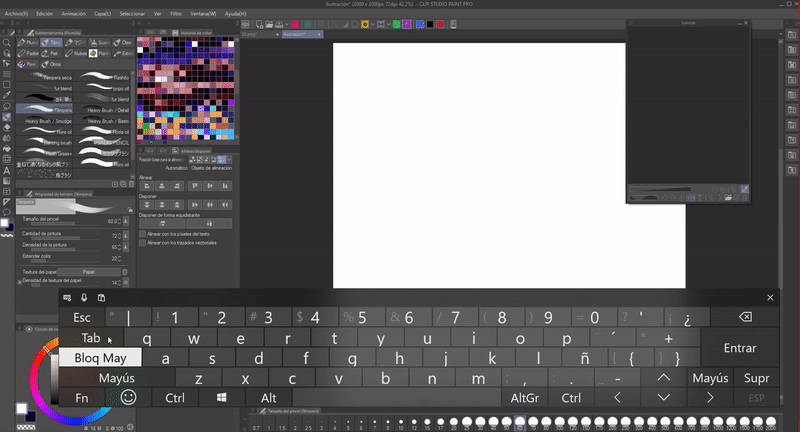Click the Windows logo key on keyboard
The width and height of the screenshot is (800, 432).
[221, 397]
